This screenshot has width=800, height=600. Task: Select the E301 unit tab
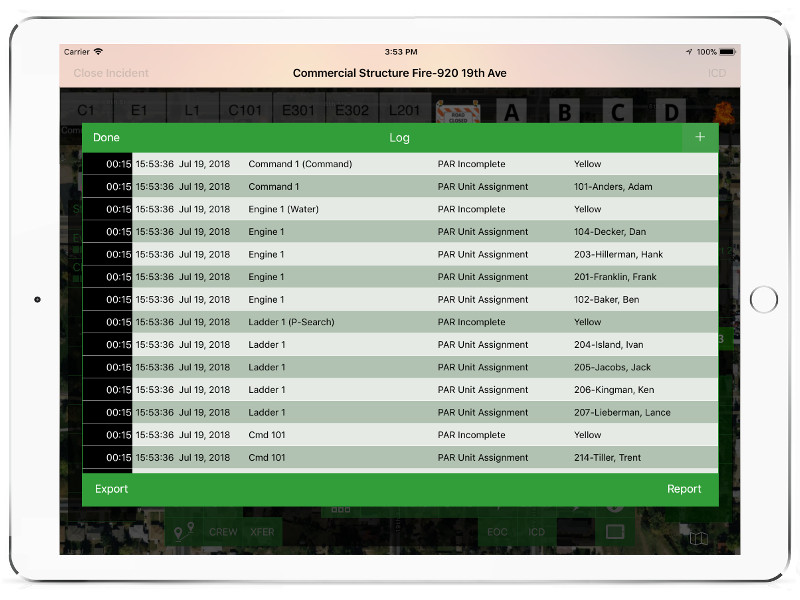pos(298,110)
